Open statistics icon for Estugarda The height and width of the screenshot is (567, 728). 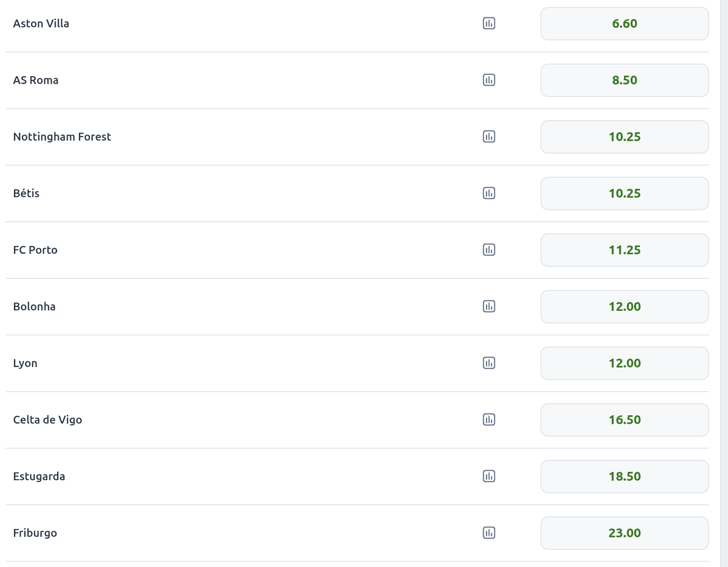[x=489, y=476]
